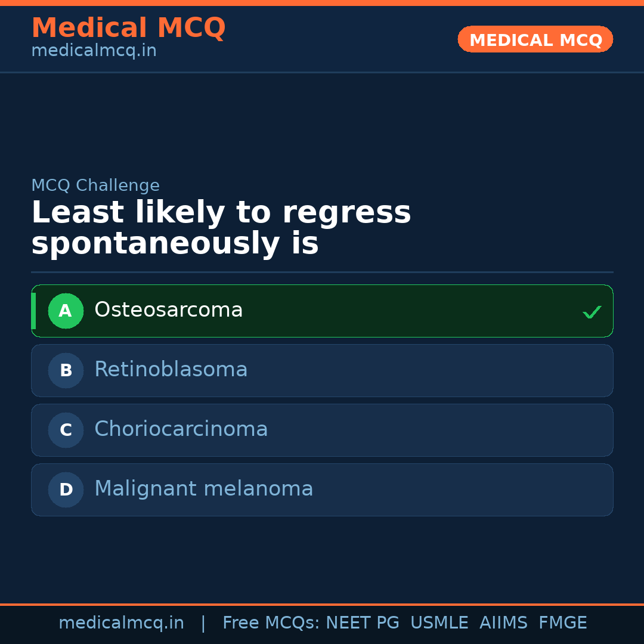Expand the answer options list
Image resolution: width=644 pixels, height=644 pixels.
click(x=322, y=400)
